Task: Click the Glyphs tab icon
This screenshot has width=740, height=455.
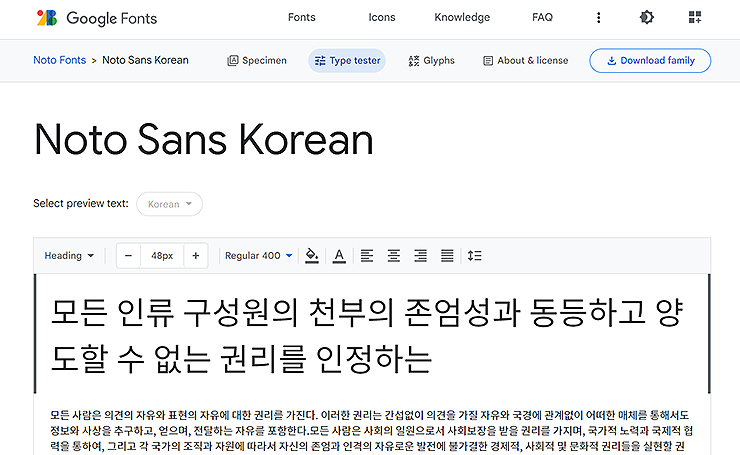Action: pos(414,60)
